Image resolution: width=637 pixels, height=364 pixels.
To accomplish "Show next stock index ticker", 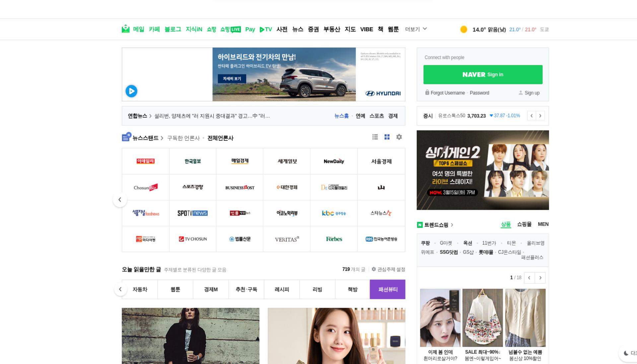I will [540, 116].
